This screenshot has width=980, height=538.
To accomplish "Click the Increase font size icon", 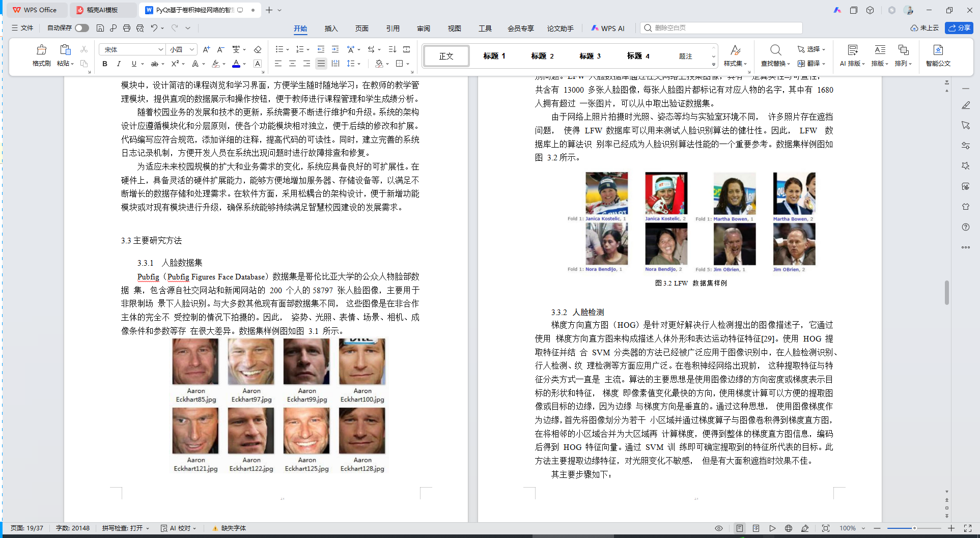I will point(206,49).
